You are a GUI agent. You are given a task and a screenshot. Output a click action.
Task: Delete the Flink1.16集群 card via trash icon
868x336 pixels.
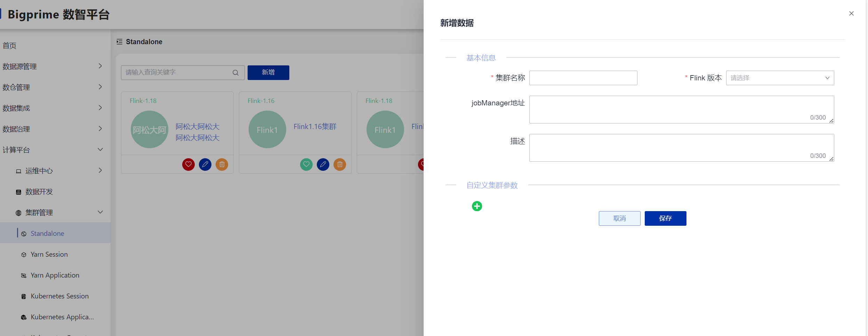click(x=340, y=164)
